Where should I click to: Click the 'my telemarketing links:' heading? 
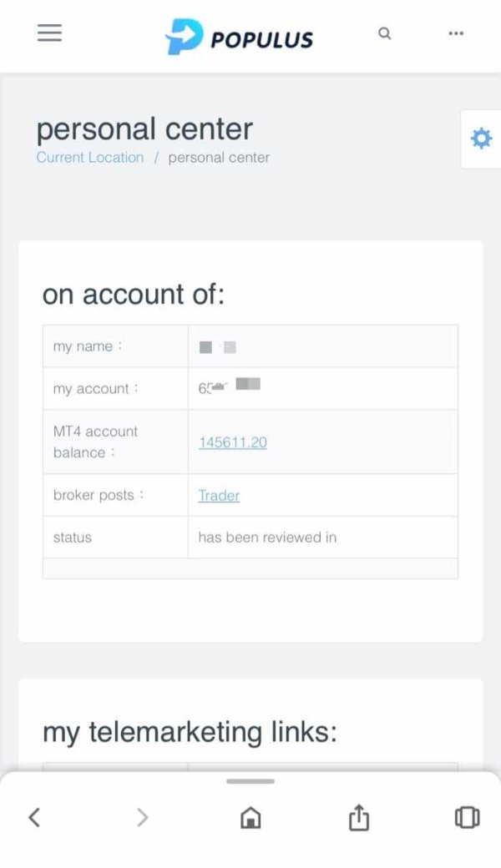click(x=190, y=732)
